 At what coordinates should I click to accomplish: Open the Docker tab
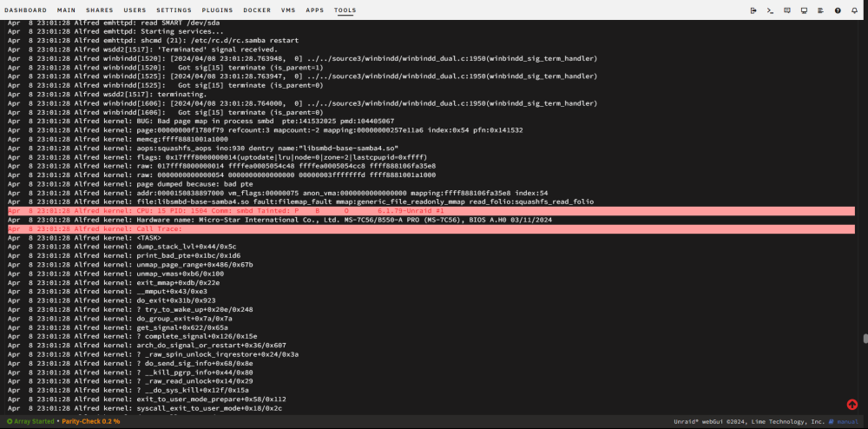pos(258,10)
